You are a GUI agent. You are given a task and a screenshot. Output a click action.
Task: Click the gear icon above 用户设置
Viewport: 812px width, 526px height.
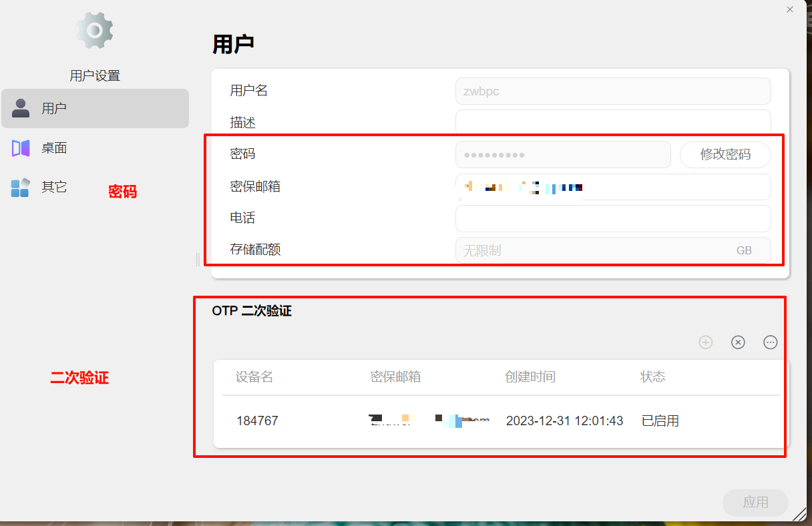(95, 30)
